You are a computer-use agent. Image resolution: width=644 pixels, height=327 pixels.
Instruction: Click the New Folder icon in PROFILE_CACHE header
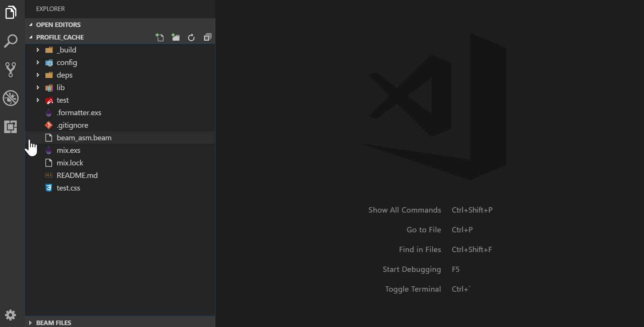(x=175, y=37)
